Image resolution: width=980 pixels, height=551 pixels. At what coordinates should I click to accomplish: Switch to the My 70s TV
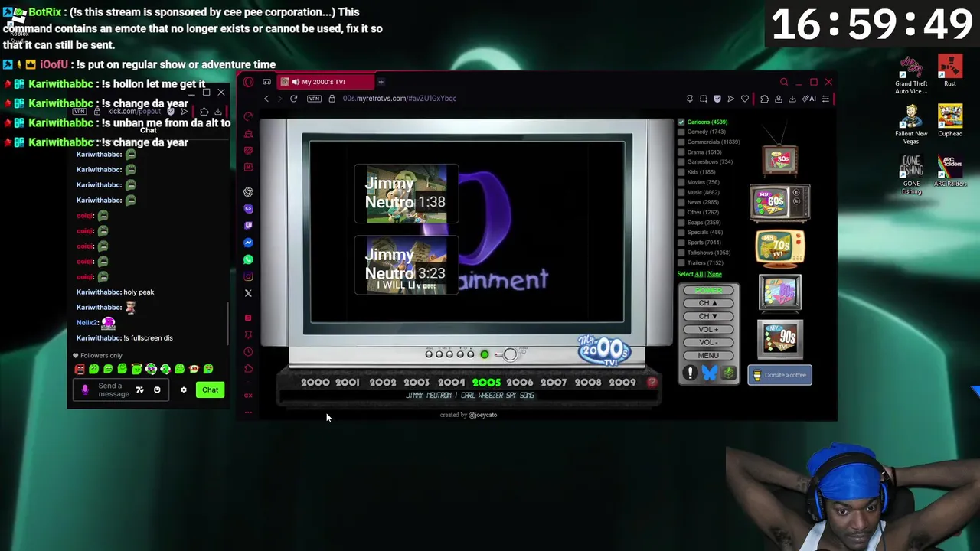point(779,248)
